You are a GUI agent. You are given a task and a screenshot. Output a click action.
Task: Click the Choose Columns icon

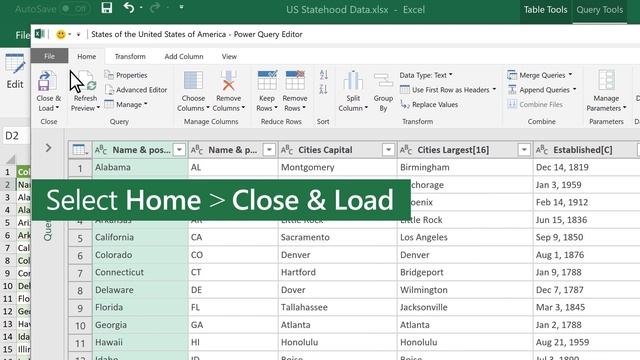(193, 80)
